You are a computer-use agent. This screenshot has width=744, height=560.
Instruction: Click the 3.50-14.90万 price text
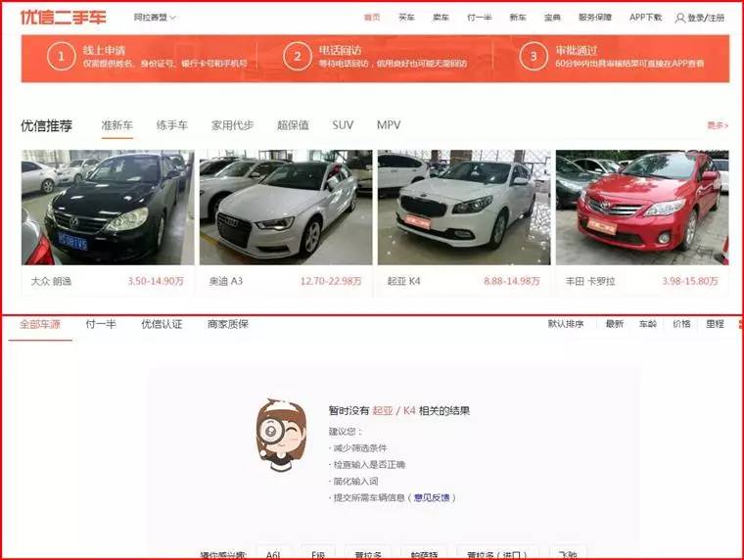[x=155, y=281]
